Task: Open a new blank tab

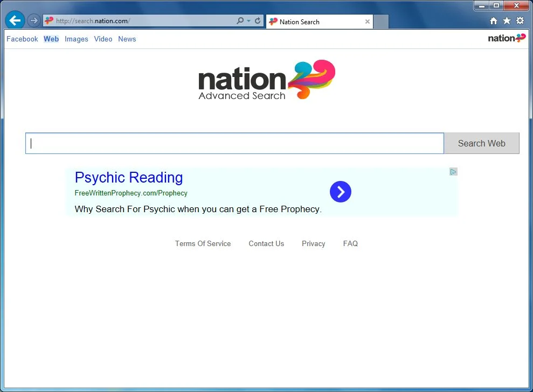Action: click(x=381, y=22)
